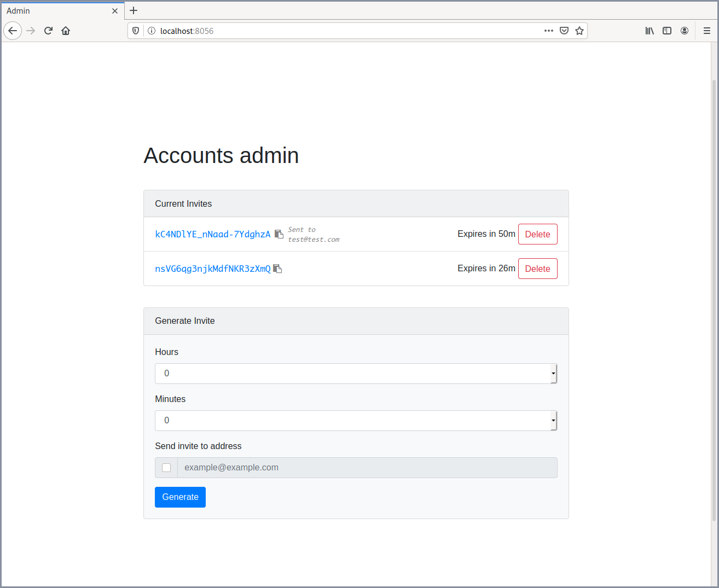Open the Library icon in toolbar
719x588 pixels.
[x=650, y=31]
